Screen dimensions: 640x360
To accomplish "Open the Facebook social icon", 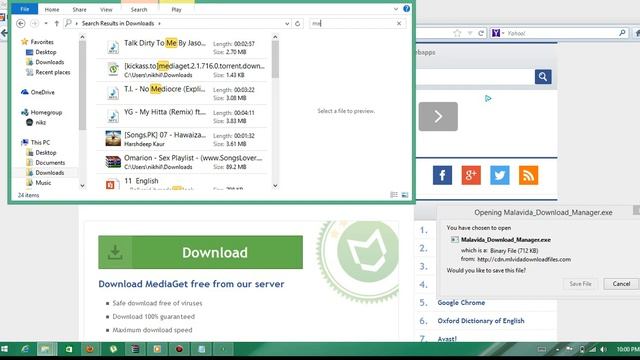I will tap(442, 176).
